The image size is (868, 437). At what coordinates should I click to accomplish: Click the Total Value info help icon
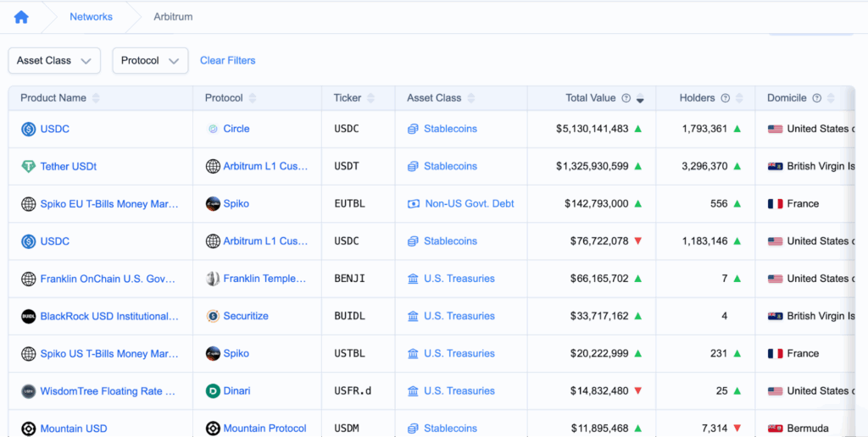click(626, 98)
